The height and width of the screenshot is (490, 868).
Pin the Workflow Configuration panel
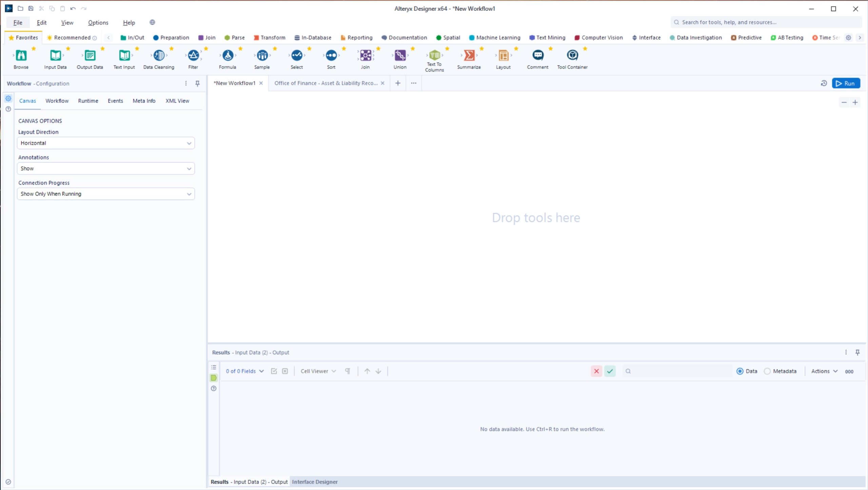(197, 83)
